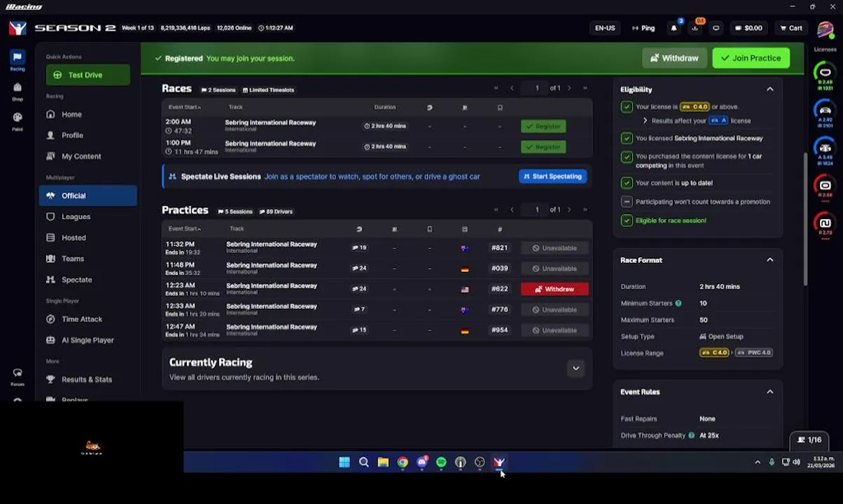This screenshot has height=504, width=843.
Task: Open Google Chrome from the taskbar
Action: pyautogui.click(x=403, y=462)
